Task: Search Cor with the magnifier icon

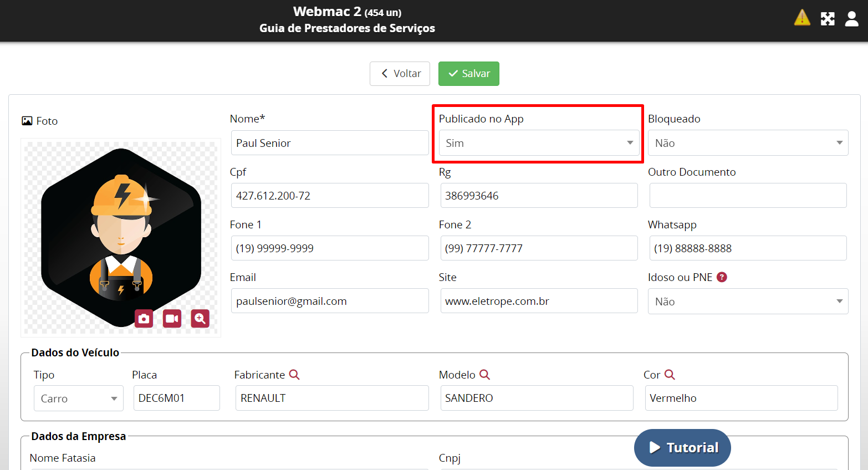Action: 670,375
